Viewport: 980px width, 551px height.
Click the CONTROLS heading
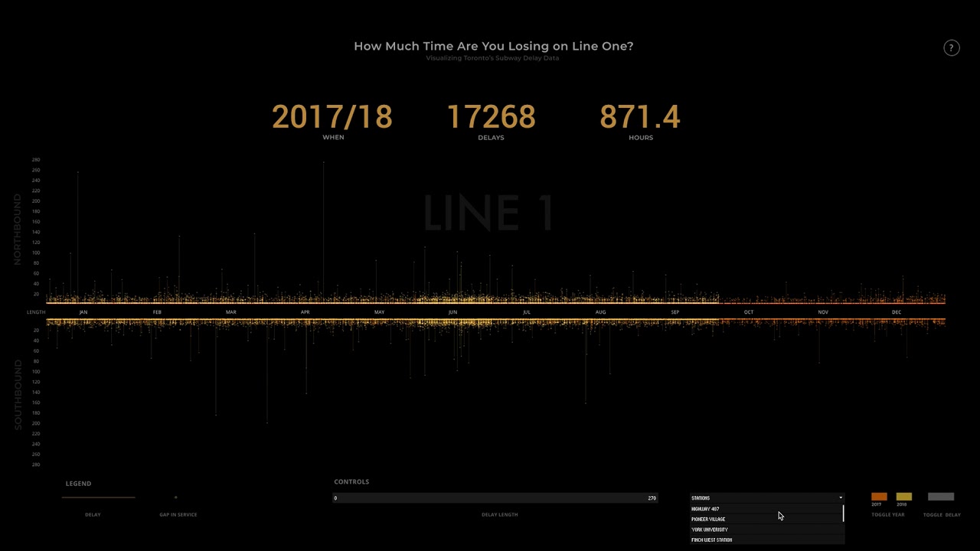(x=351, y=481)
